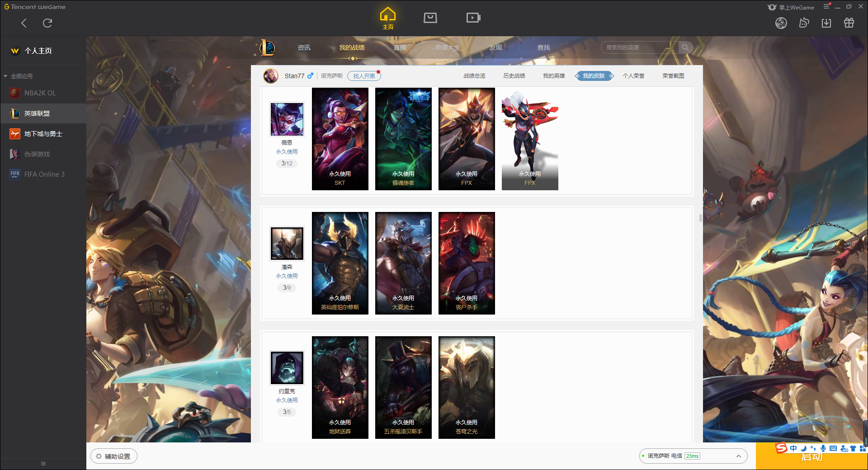
Task: Open the 主页 home icon
Action: point(388,19)
